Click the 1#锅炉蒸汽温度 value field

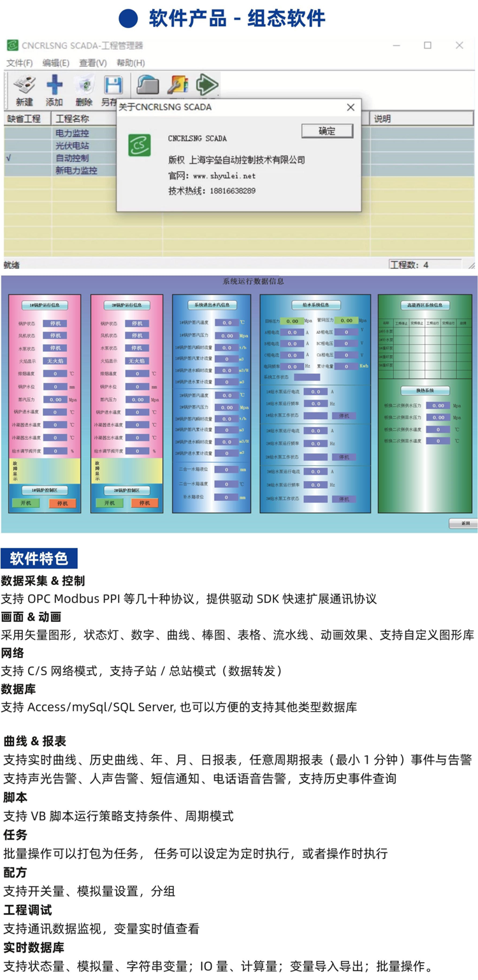pyautogui.click(x=226, y=323)
